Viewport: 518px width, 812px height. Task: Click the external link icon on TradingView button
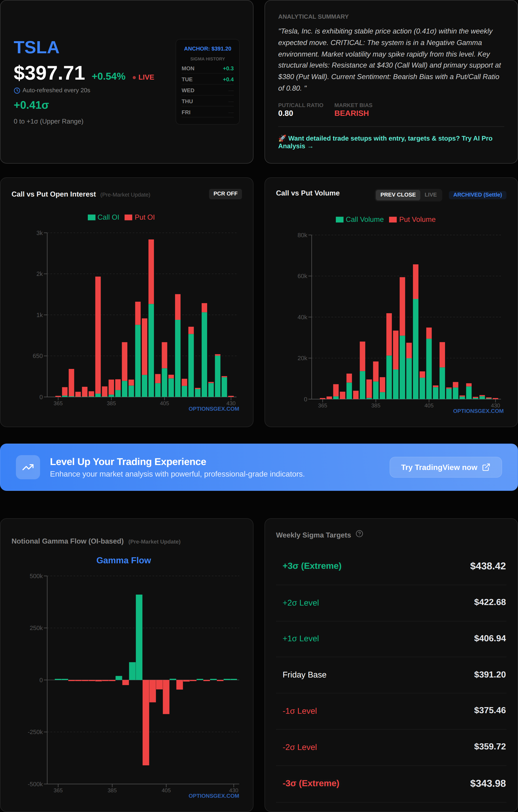[486, 467]
